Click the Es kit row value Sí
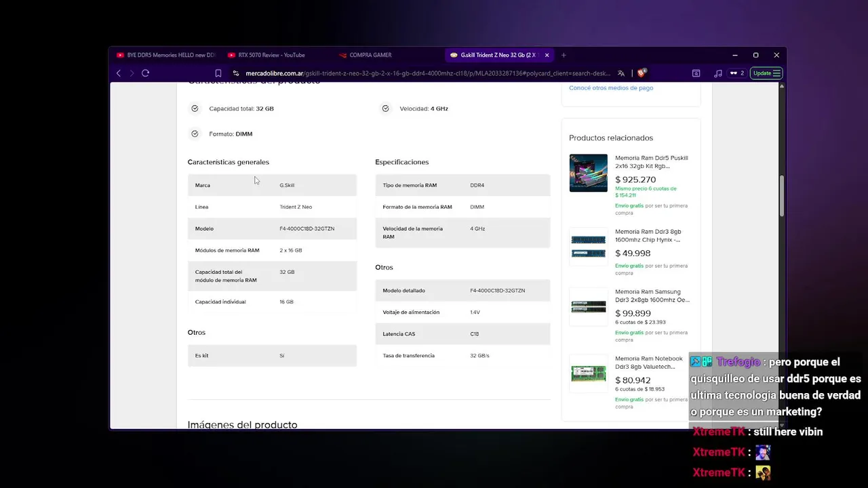Image resolution: width=868 pixels, height=488 pixels. (x=281, y=356)
